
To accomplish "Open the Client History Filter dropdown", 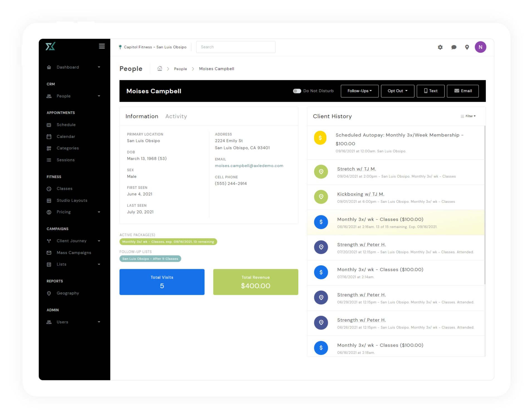I will click(468, 116).
